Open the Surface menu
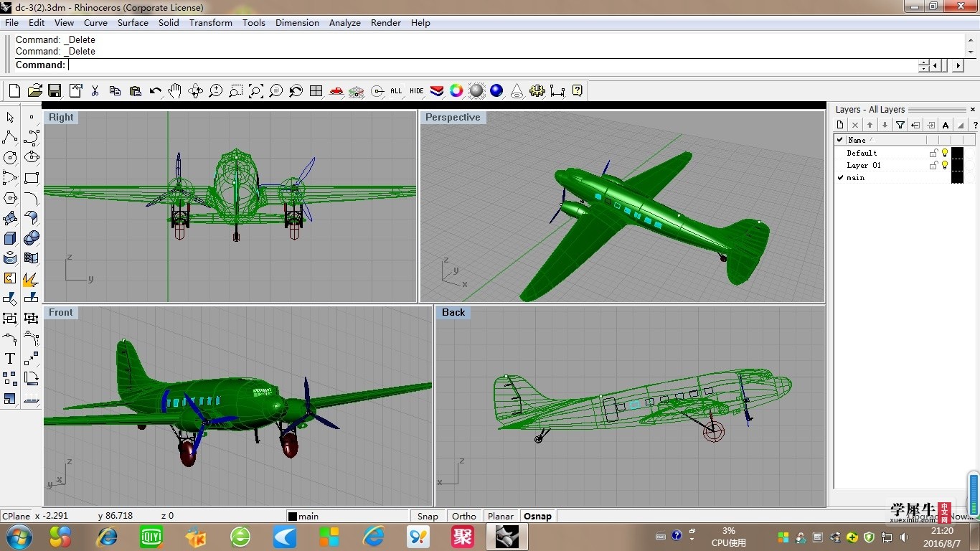This screenshot has width=980, height=551. coord(133,22)
